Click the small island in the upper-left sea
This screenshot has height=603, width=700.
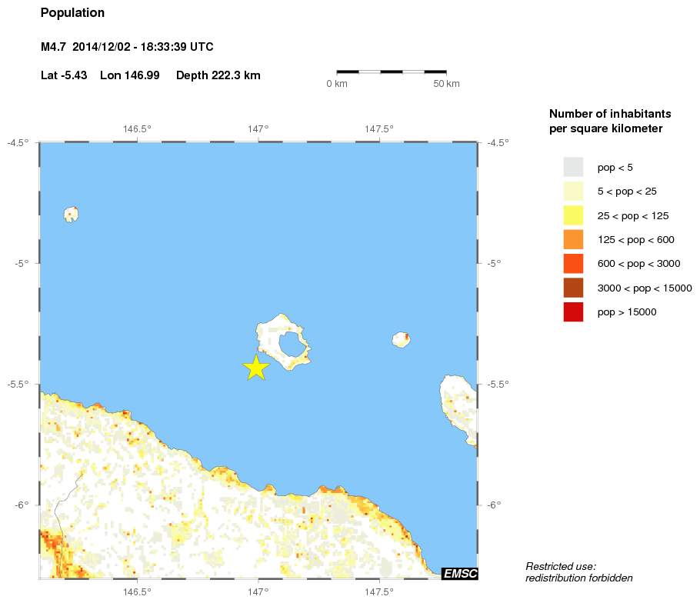click(x=72, y=214)
